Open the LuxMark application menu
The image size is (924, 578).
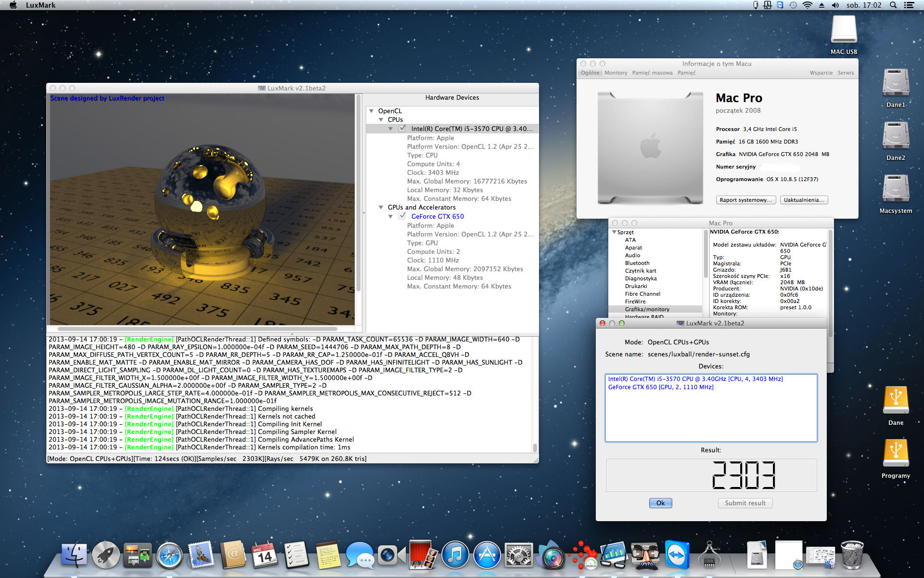(x=40, y=5)
